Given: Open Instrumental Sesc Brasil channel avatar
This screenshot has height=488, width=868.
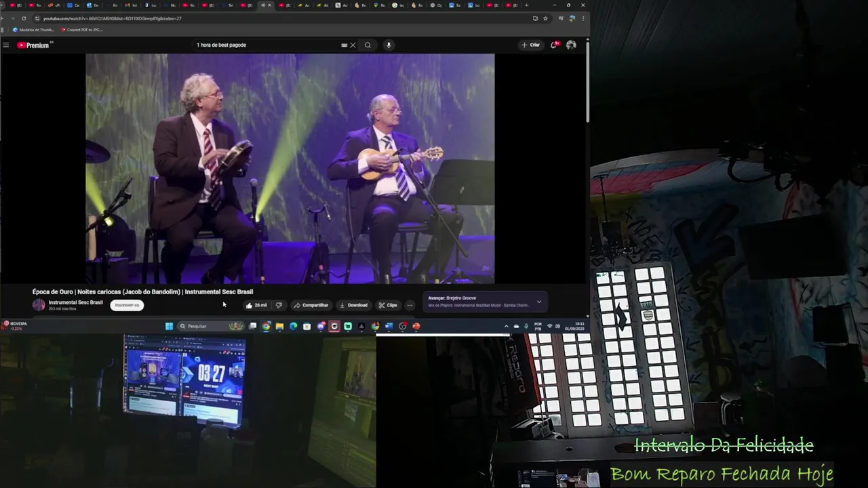Looking at the screenshot, I should click(x=39, y=305).
